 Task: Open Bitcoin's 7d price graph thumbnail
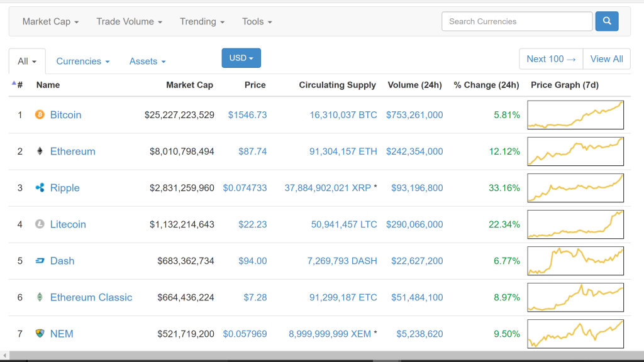[575, 115]
